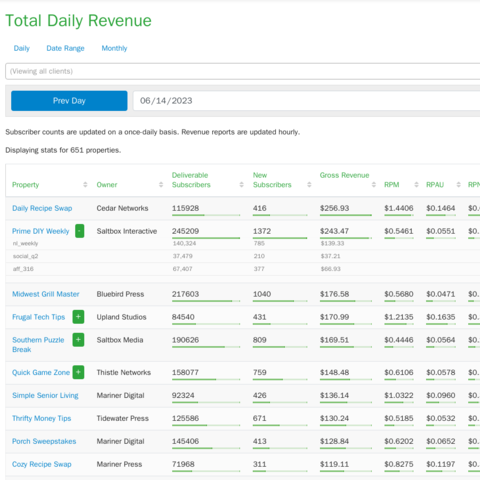480x480 pixels.
Task: Open the Viewing all clients selector
Action: pos(243,71)
